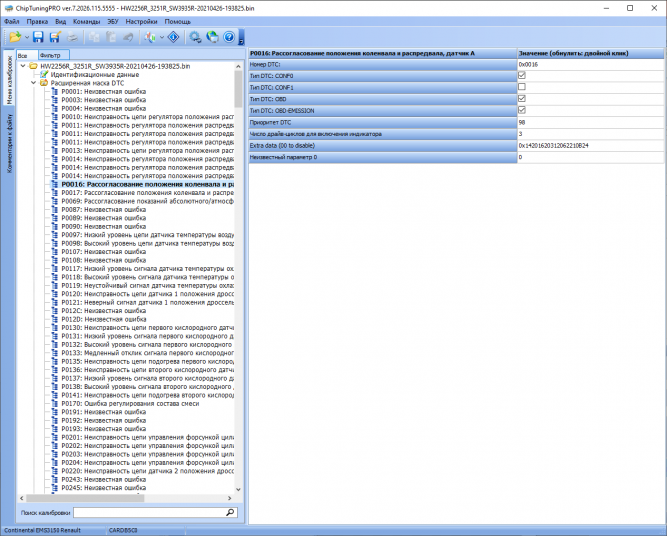Collapse the Расширенная маска DTC tree node
The height and width of the screenshot is (536, 667).
coord(34,83)
